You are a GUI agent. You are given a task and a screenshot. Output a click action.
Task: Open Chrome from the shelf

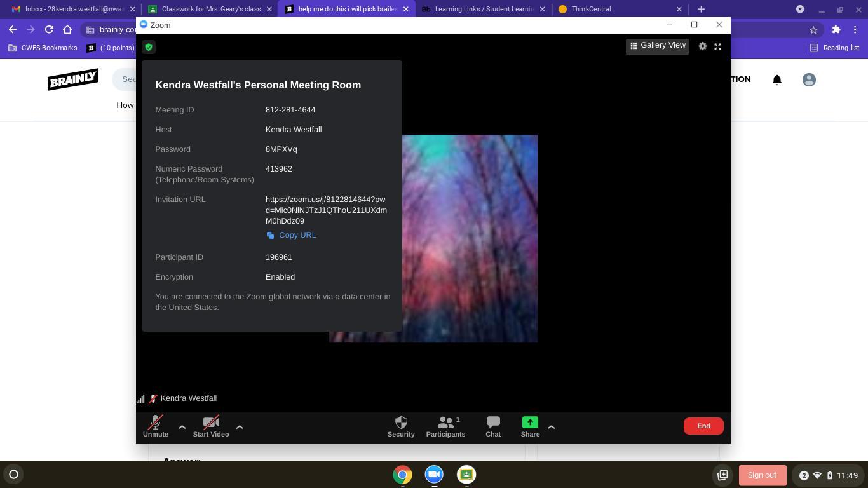coord(402,475)
